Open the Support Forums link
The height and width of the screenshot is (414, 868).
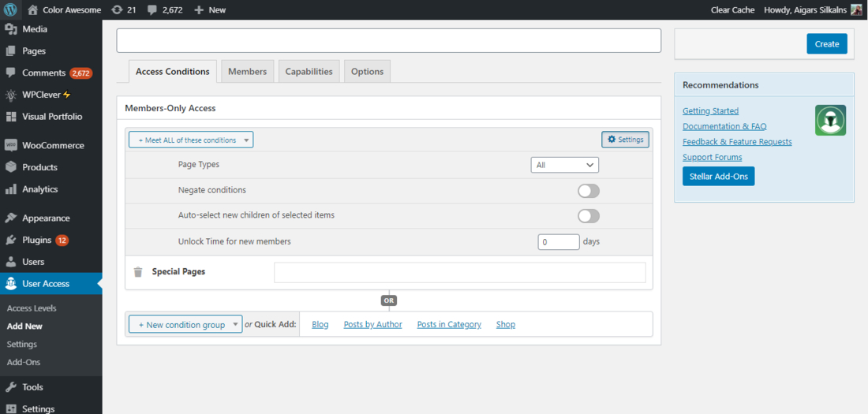coord(713,157)
